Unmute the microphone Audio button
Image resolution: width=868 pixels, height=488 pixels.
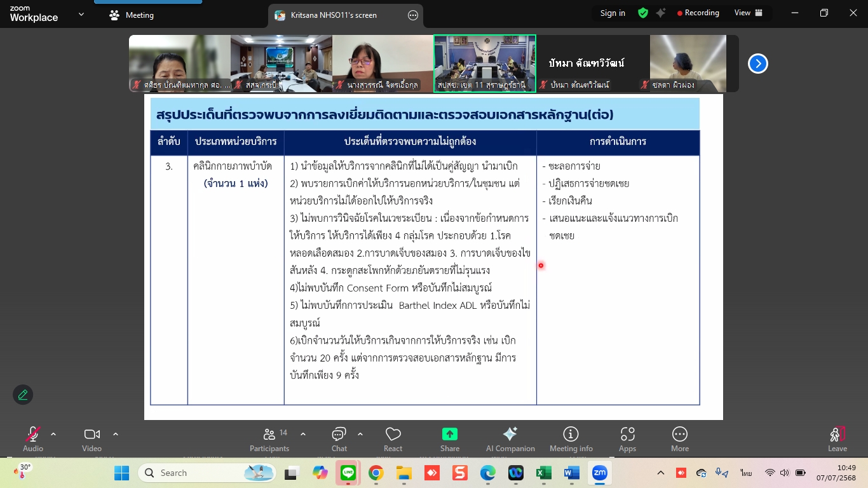point(32,439)
